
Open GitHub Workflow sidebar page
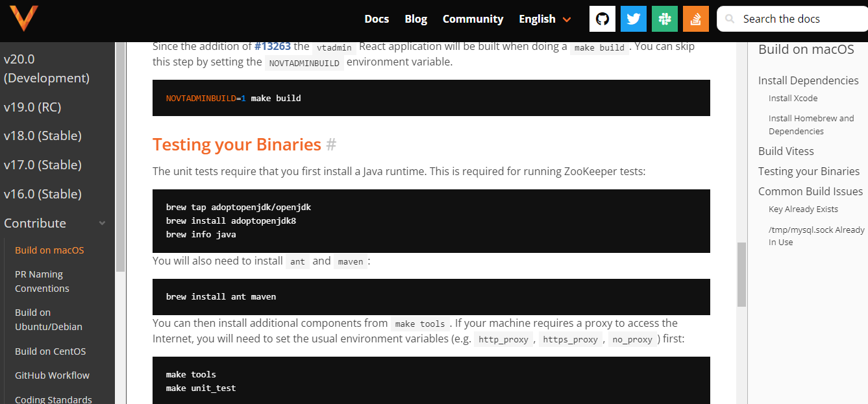(52, 375)
